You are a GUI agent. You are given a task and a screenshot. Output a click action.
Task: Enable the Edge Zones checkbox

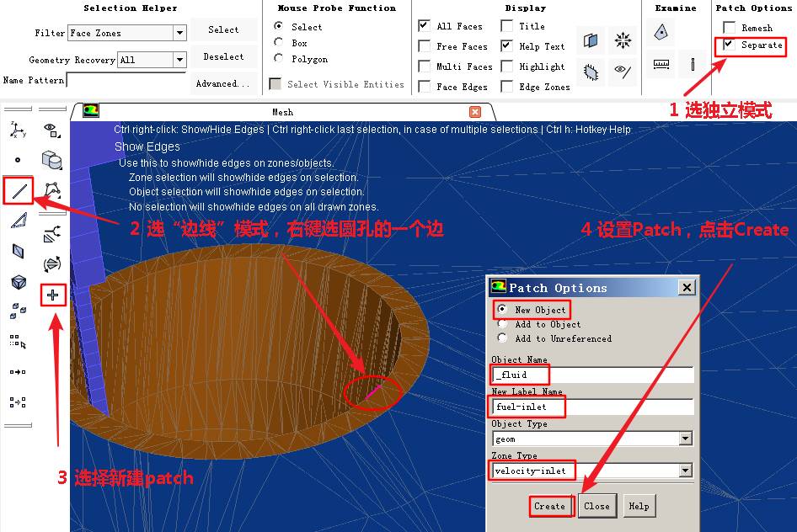[x=507, y=87]
